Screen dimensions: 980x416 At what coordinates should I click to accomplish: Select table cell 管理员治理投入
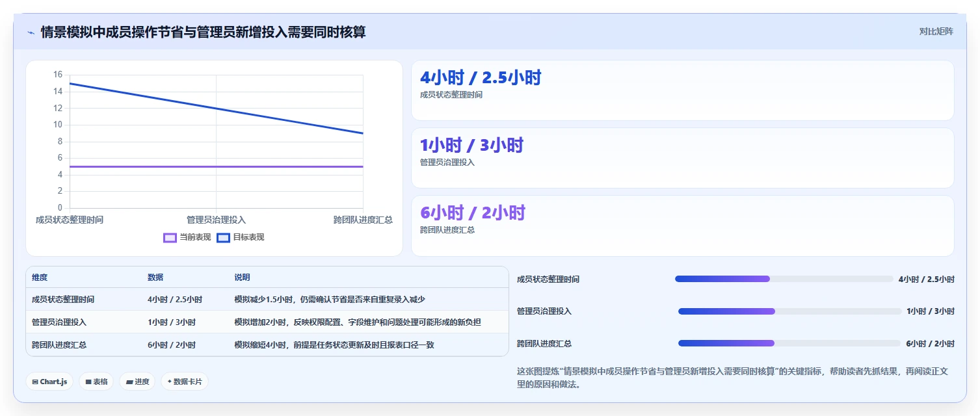coord(59,322)
